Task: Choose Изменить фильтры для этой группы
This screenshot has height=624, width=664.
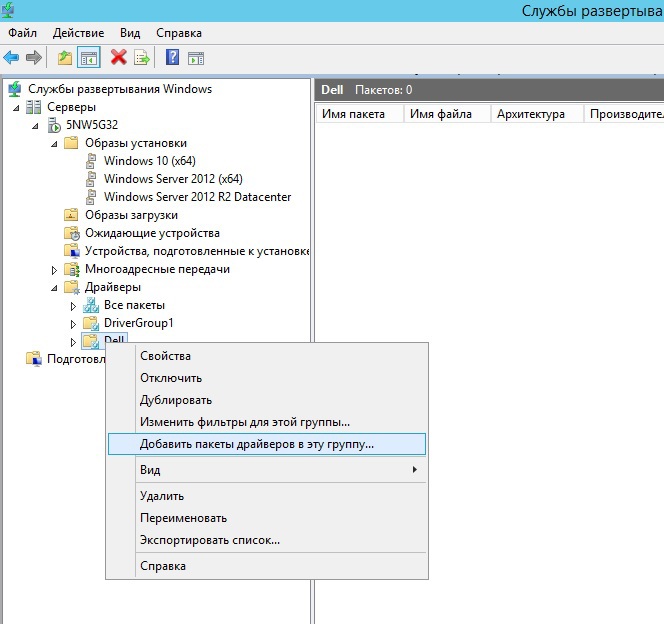Action: tap(267, 422)
